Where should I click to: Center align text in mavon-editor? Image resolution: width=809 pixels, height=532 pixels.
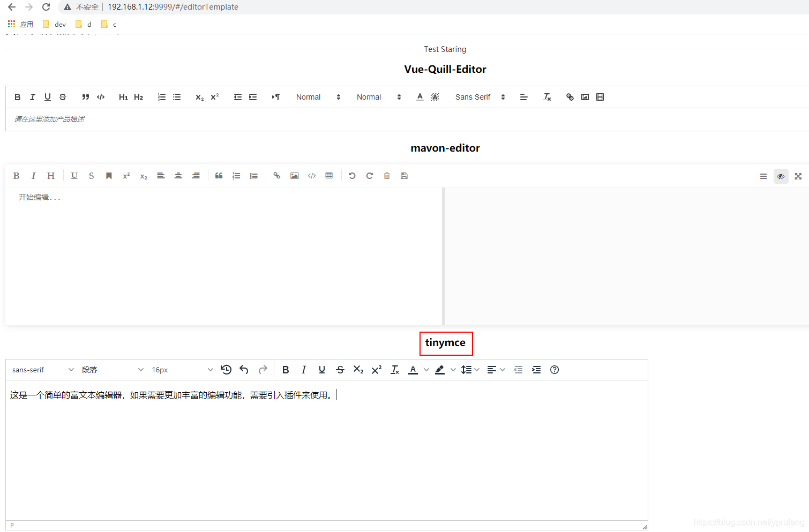click(178, 176)
